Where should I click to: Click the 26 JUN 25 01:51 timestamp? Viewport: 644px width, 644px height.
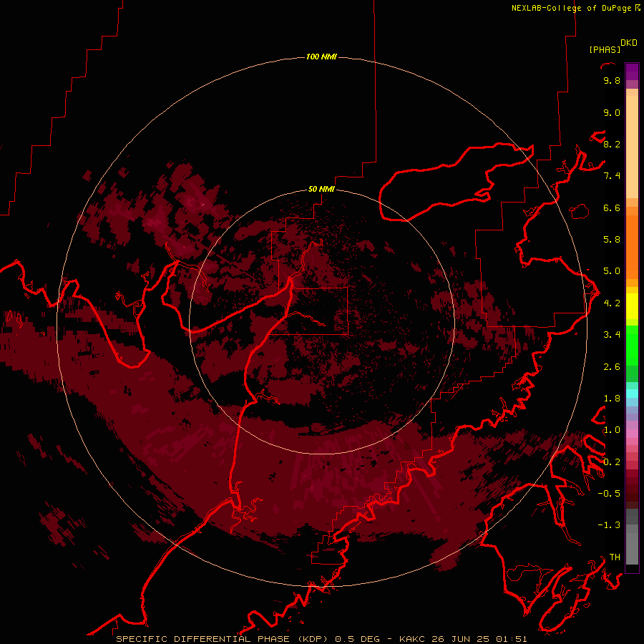479,639
